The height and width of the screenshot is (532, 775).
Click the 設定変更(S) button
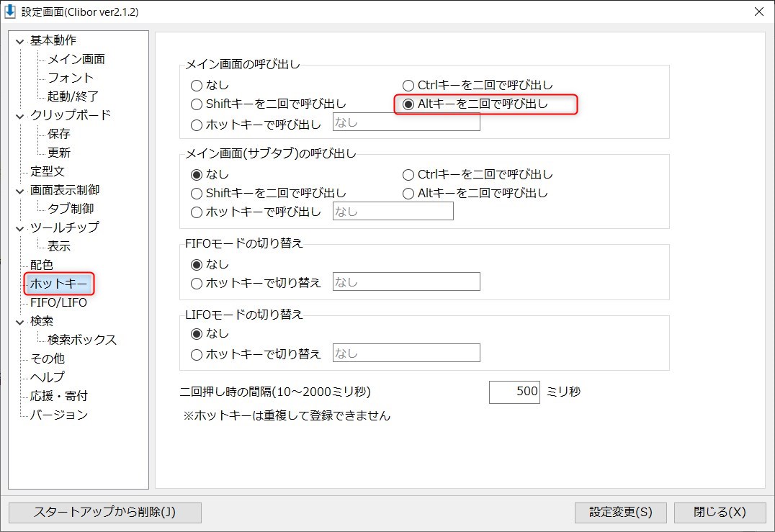[620, 513]
